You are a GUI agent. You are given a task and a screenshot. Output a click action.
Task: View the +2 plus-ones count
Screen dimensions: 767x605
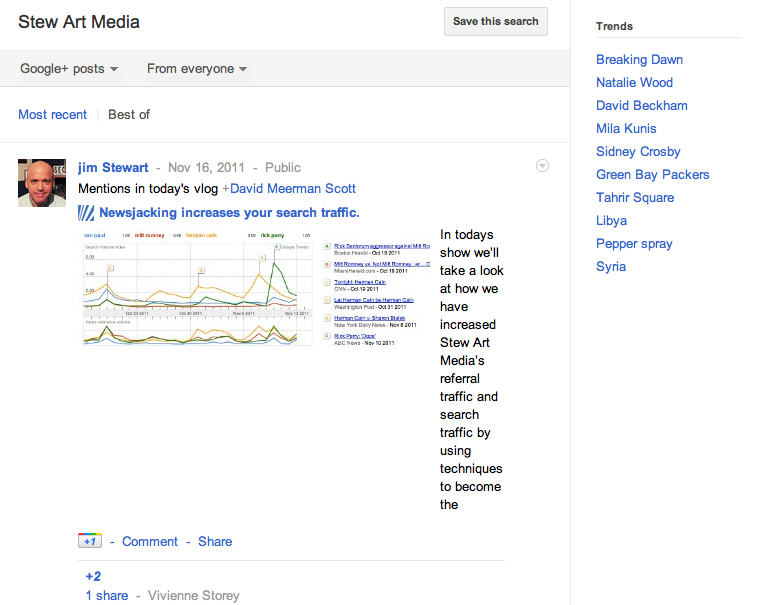(93, 577)
